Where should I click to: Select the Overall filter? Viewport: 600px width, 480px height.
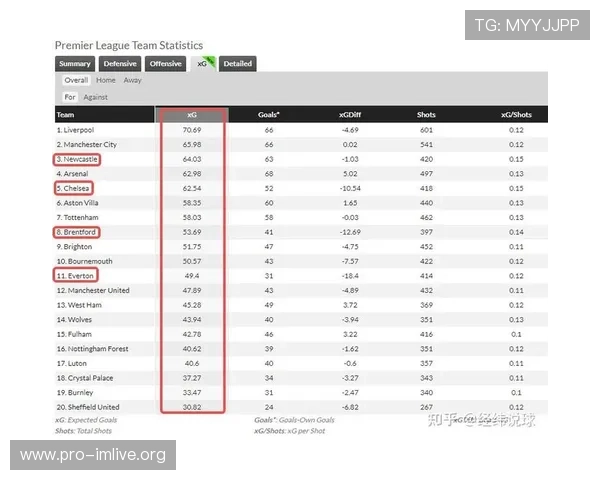[x=76, y=80]
